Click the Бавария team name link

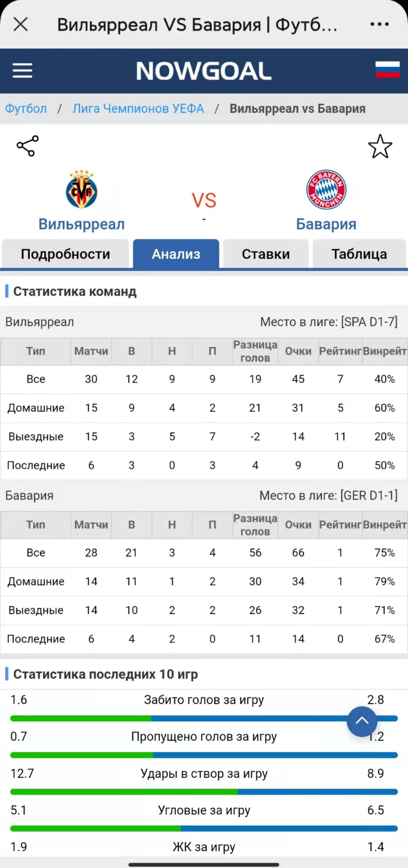(x=326, y=224)
